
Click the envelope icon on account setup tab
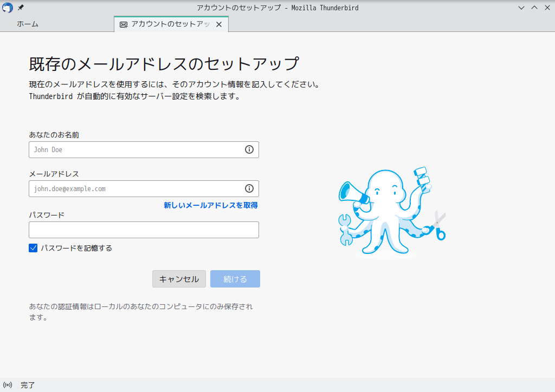124,24
